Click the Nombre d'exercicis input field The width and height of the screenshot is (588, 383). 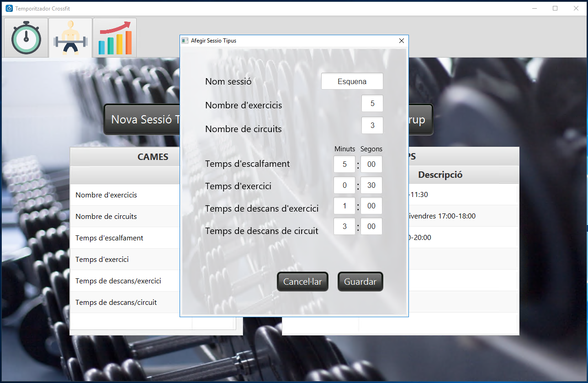(x=372, y=103)
